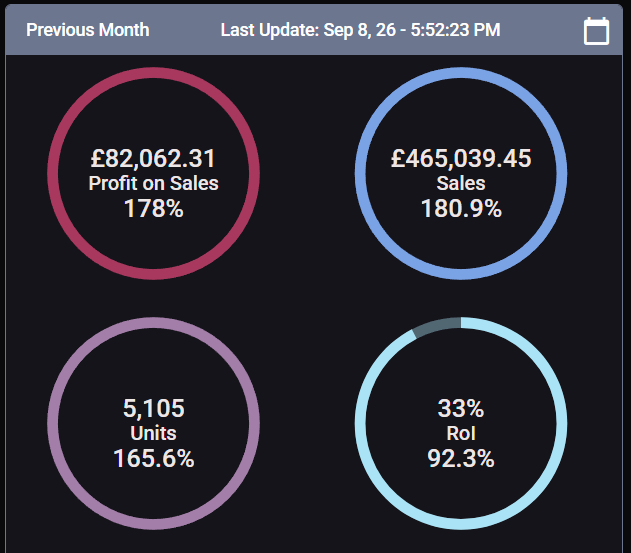Click the Last Update timestamp text

361,30
